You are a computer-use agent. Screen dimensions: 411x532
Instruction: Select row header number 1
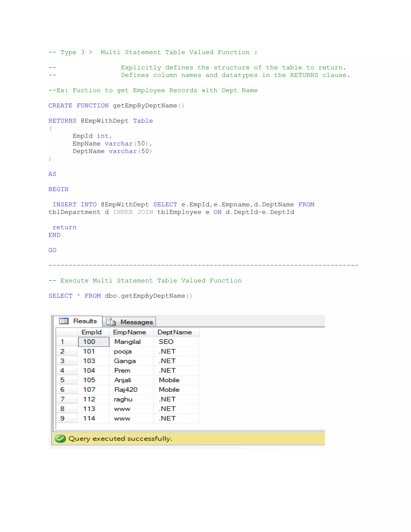tap(67, 342)
